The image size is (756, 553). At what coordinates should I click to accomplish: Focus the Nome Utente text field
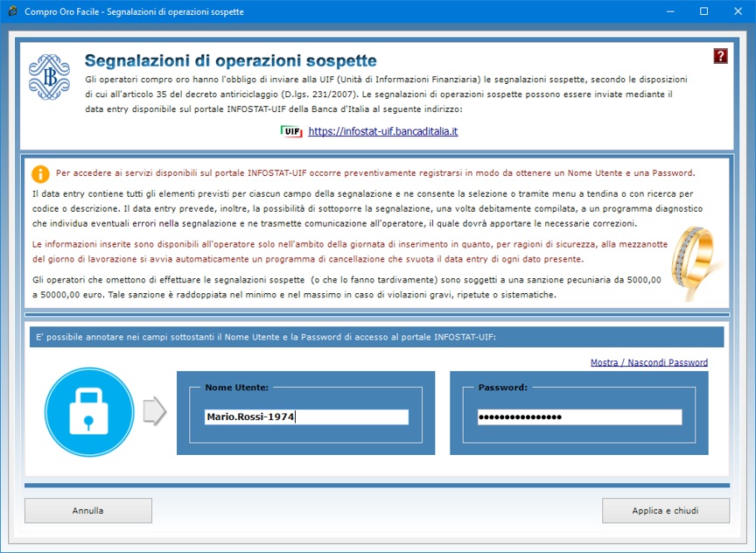pyautogui.click(x=306, y=417)
